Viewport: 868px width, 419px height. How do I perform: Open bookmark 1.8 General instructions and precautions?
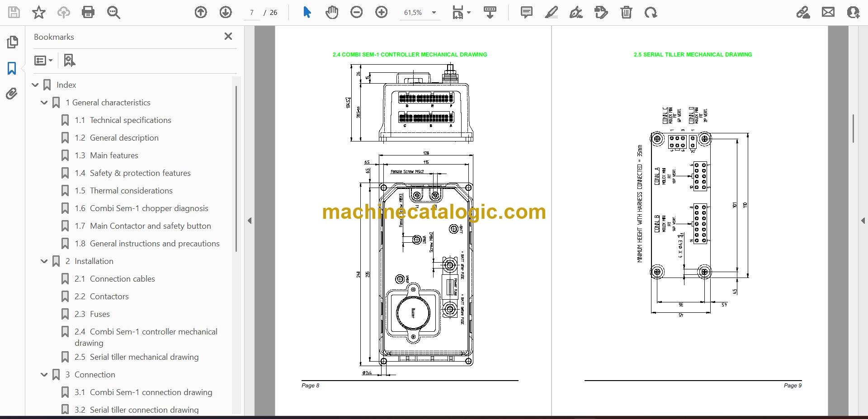click(x=147, y=244)
